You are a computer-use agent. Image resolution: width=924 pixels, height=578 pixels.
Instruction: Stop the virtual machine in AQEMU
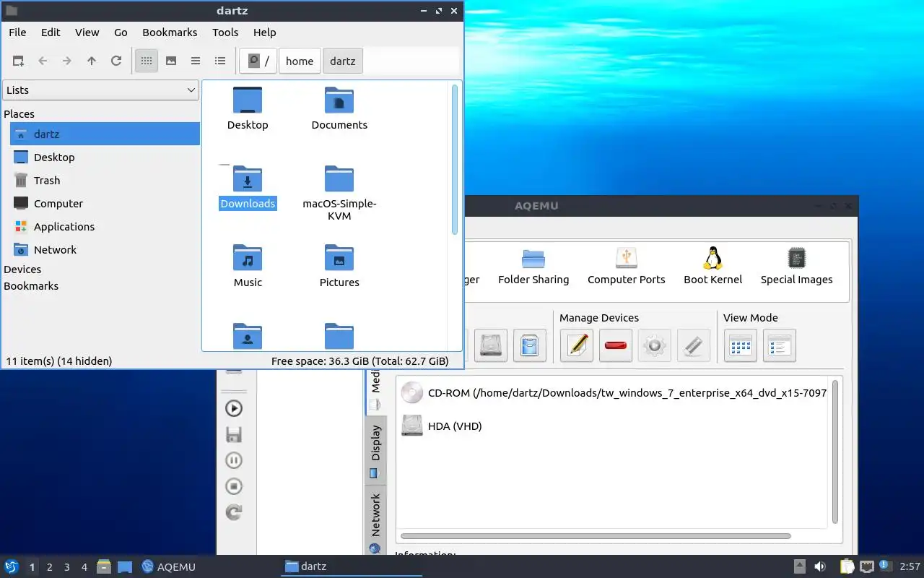[x=234, y=486]
